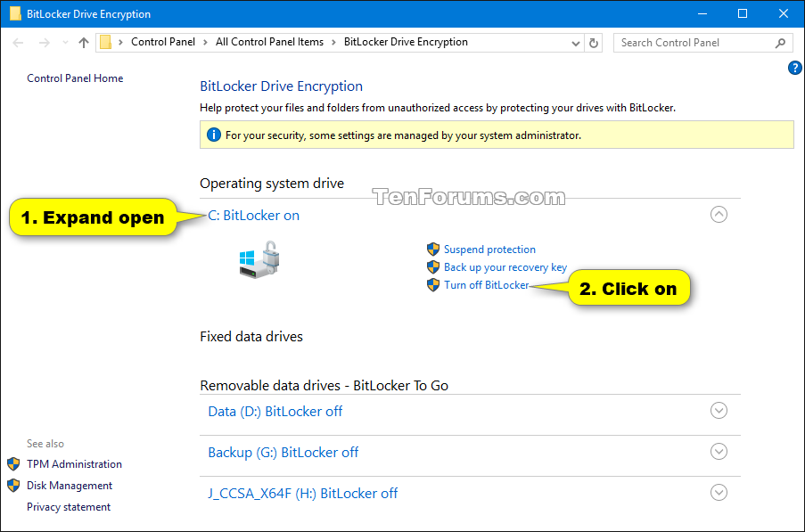The image size is (805, 532).
Task: Open TPM Administration
Action: coord(75,463)
